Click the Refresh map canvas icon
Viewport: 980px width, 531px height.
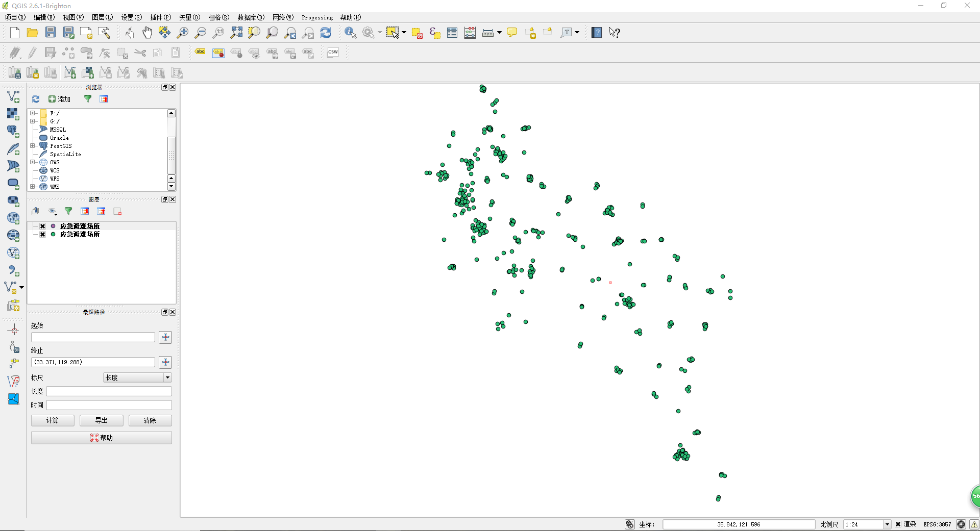(x=326, y=33)
